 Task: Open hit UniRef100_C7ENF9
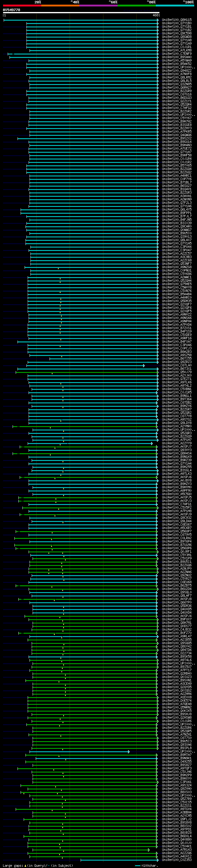pos(177,54)
